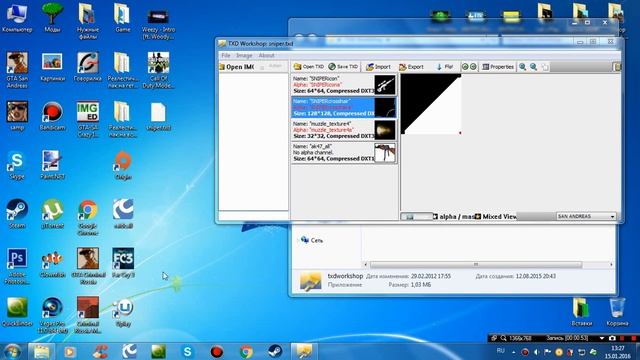The image size is (640, 360).
Task: Select the Call Of Duty desktop shortcut
Action: 158,70
